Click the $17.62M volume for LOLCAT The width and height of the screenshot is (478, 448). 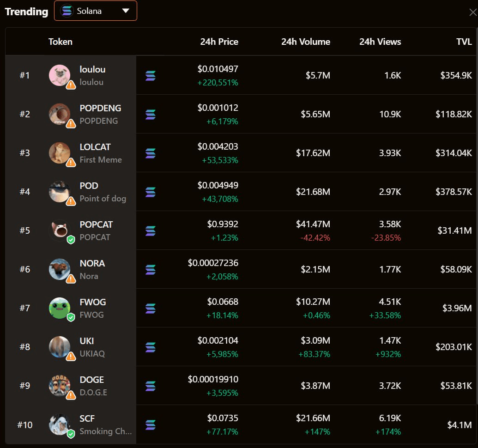pyautogui.click(x=313, y=153)
